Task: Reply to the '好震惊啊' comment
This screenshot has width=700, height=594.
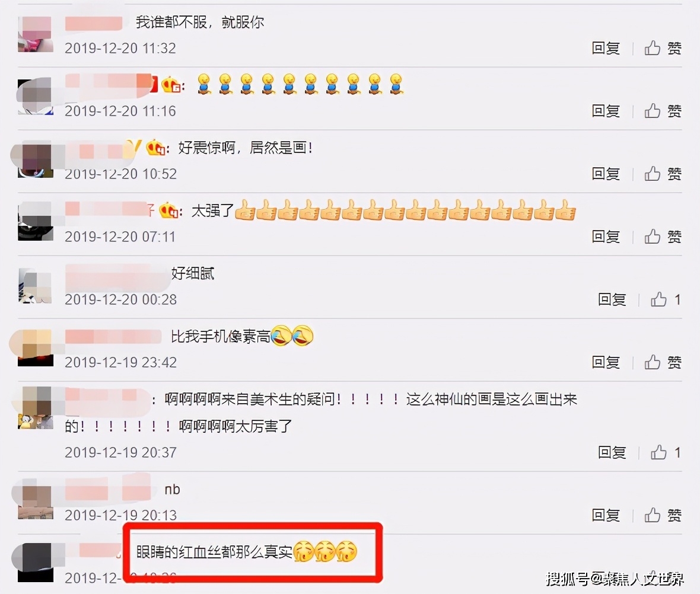Action: click(x=606, y=174)
